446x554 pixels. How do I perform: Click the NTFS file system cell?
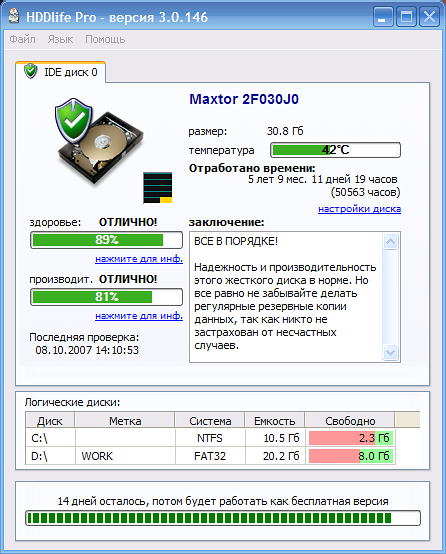[x=210, y=438]
